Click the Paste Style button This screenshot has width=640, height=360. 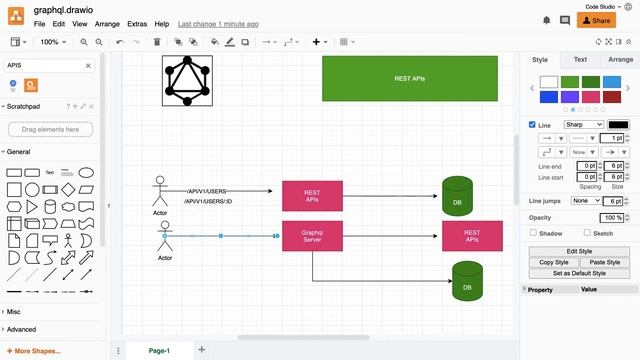[604, 262]
